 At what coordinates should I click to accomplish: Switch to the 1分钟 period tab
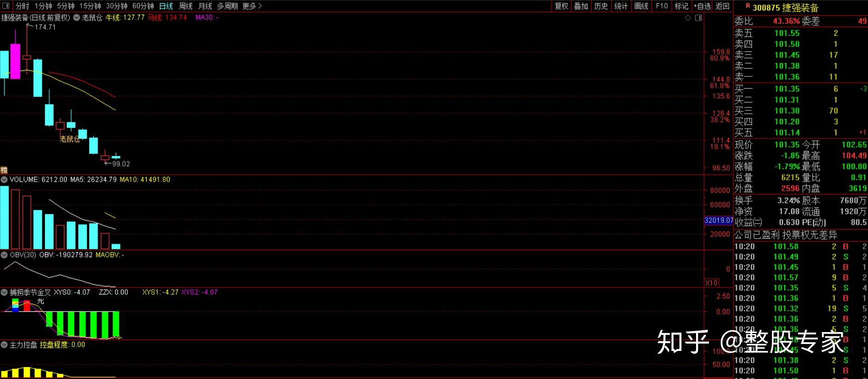[x=43, y=6]
